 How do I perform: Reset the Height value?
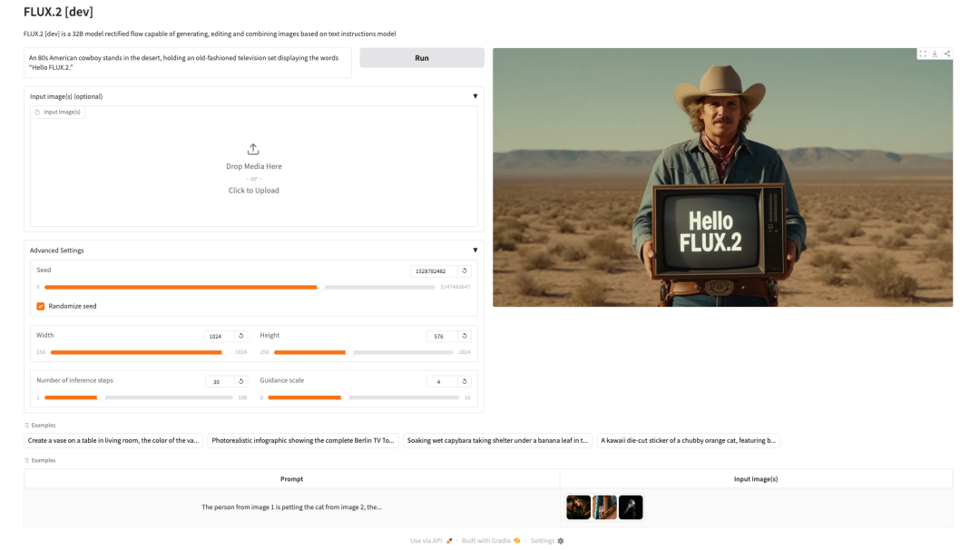pos(464,336)
